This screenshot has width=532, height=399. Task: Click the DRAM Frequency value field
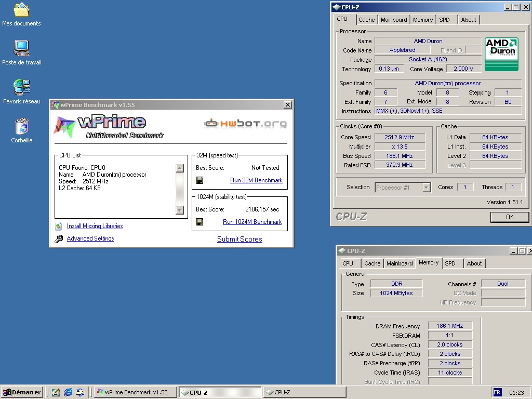[450, 326]
